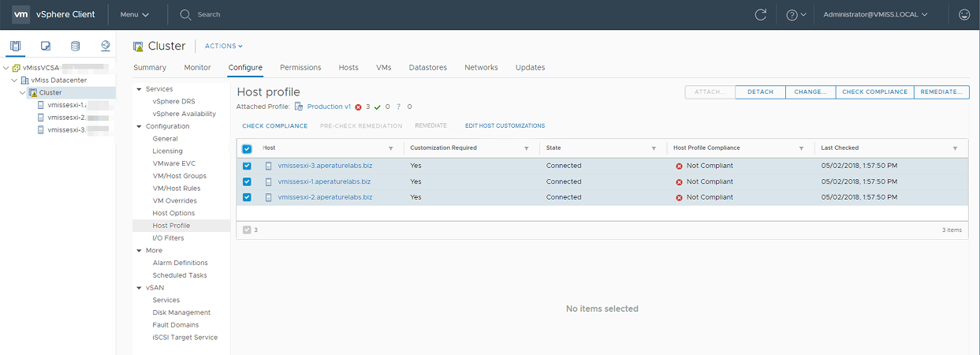The width and height of the screenshot is (980, 355).
Task: Switch to the Datastores tab
Action: [428, 68]
